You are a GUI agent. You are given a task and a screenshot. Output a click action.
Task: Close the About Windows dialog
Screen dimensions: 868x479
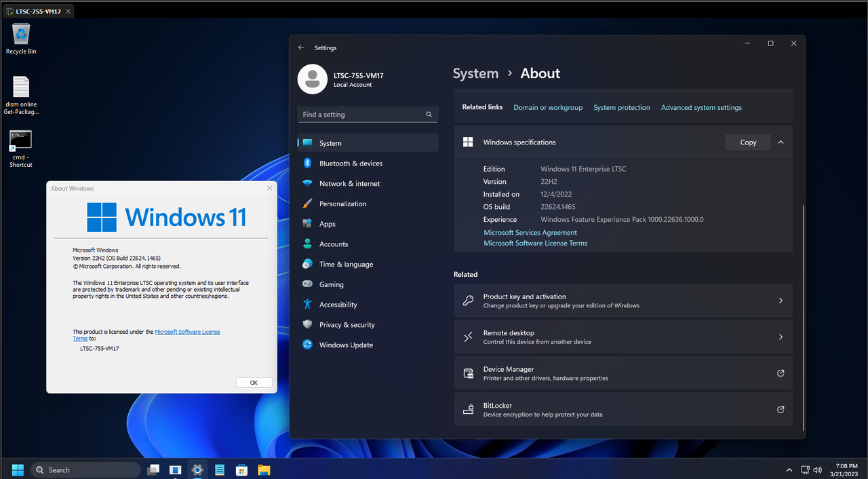(269, 189)
